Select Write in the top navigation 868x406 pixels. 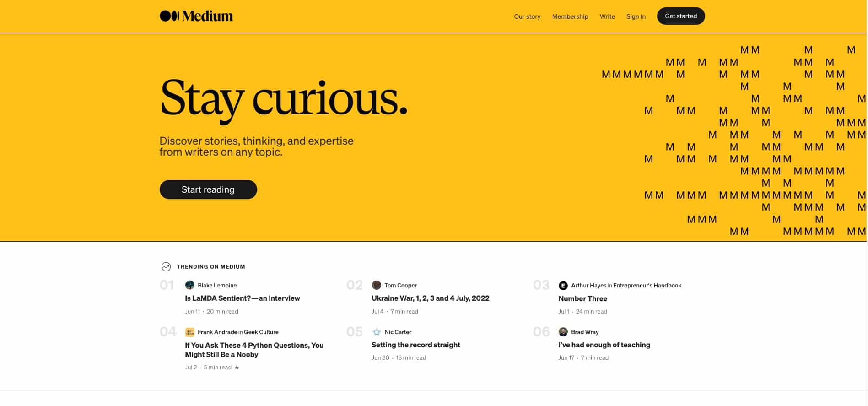click(607, 16)
